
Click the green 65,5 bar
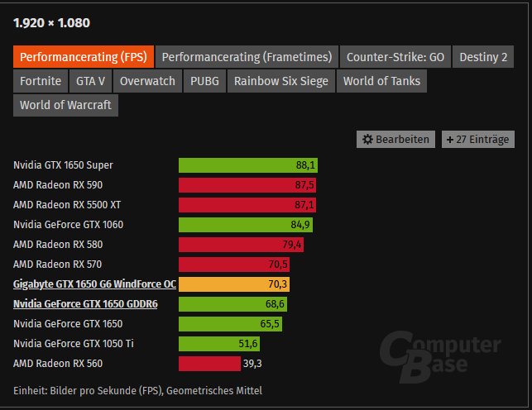pyautogui.click(x=230, y=323)
